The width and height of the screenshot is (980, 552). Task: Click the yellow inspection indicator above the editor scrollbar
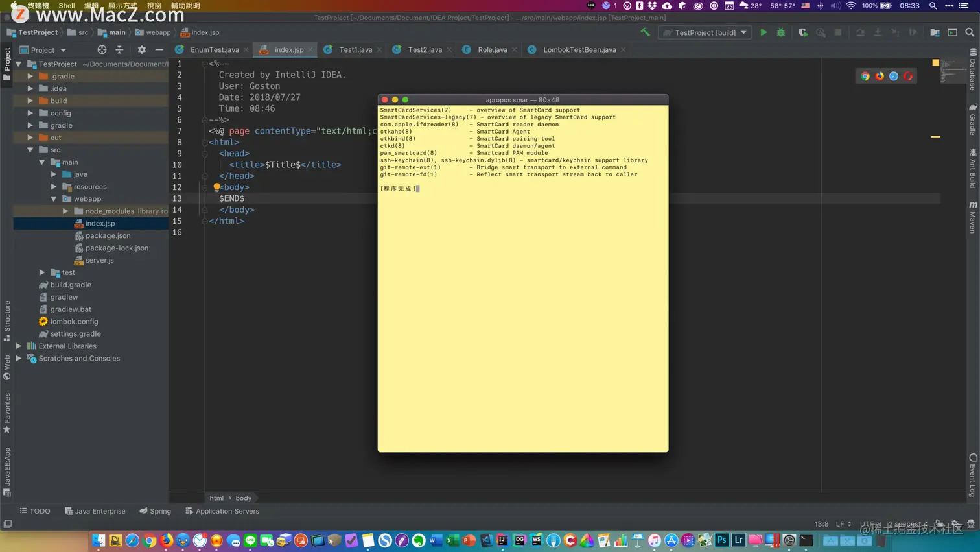(x=935, y=63)
